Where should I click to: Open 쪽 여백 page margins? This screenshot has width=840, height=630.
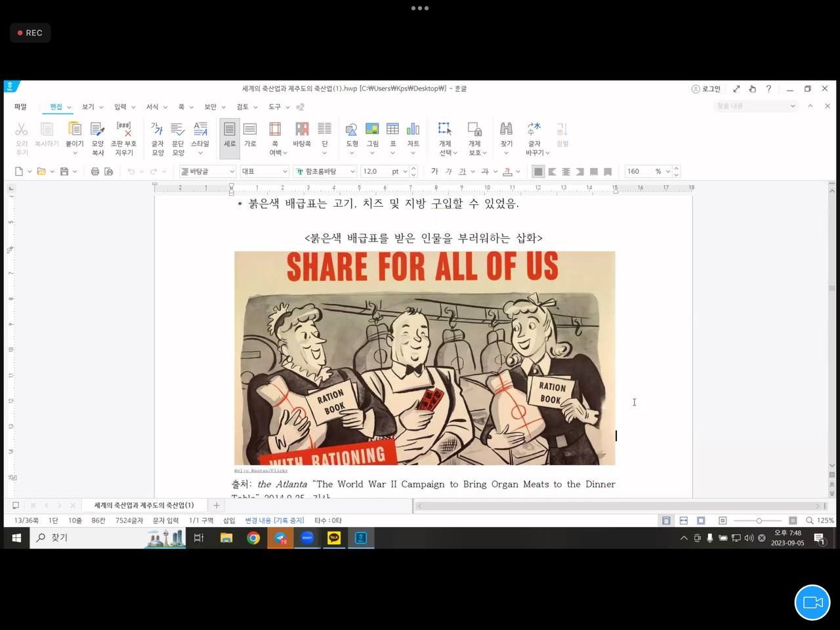(275, 138)
